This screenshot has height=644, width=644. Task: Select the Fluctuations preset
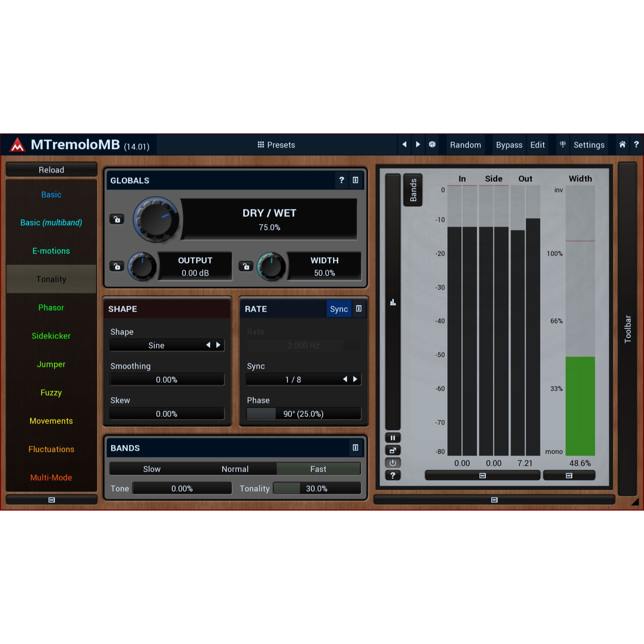[51, 449]
